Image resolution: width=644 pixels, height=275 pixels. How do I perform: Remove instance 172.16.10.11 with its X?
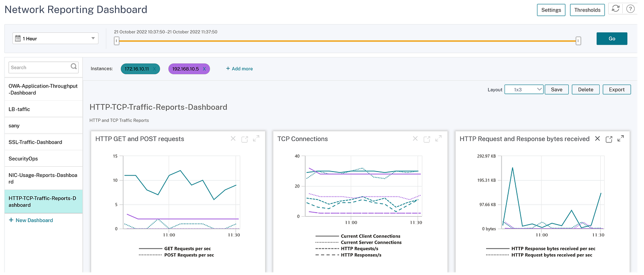(x=154, y=69)
